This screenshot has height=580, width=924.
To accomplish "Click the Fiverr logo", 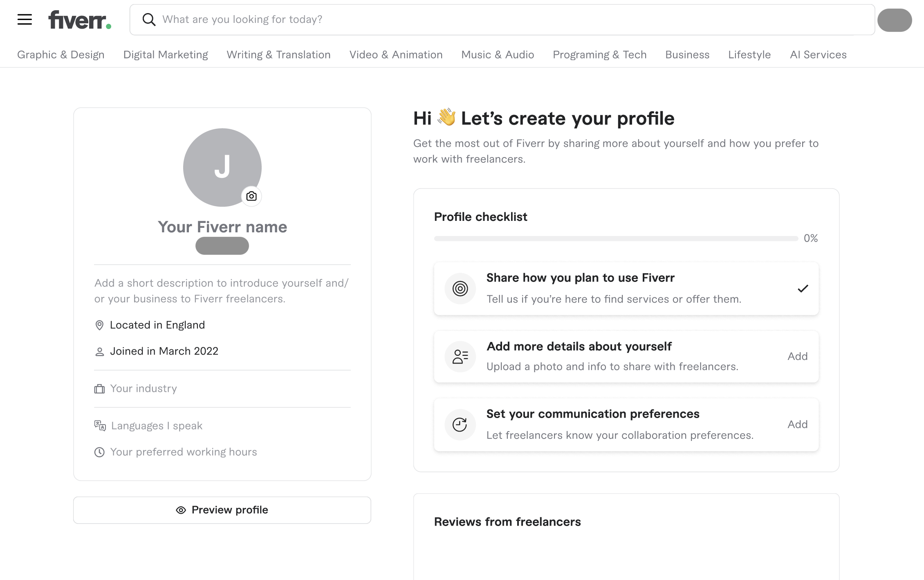I will click(x=80, y=20).
